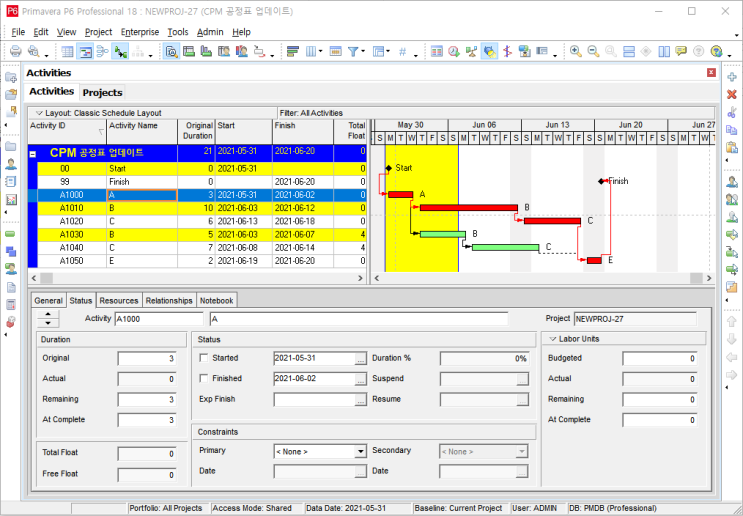The width and height of the screenshot is (743, 516).
Task: Open the Enterprise menu
Action: (140, 32)
